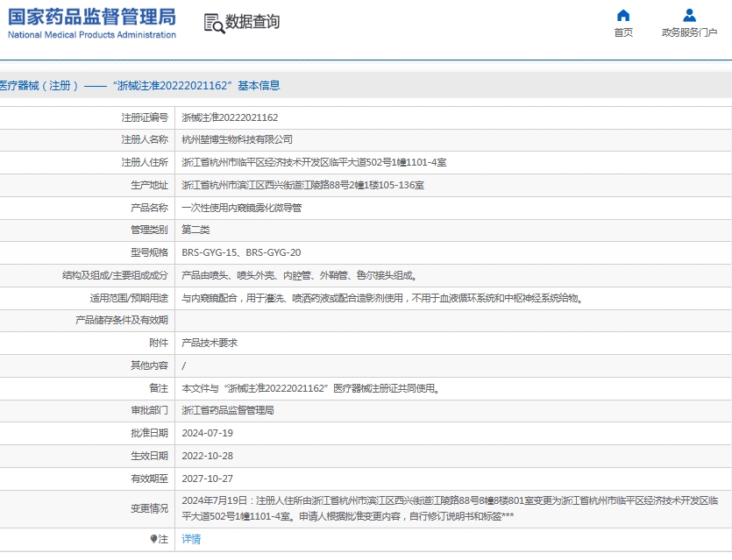Viewport: 732px width, 560px height.
Task: Click the 生效日期 row label
Action: click(x=149, y=456)
